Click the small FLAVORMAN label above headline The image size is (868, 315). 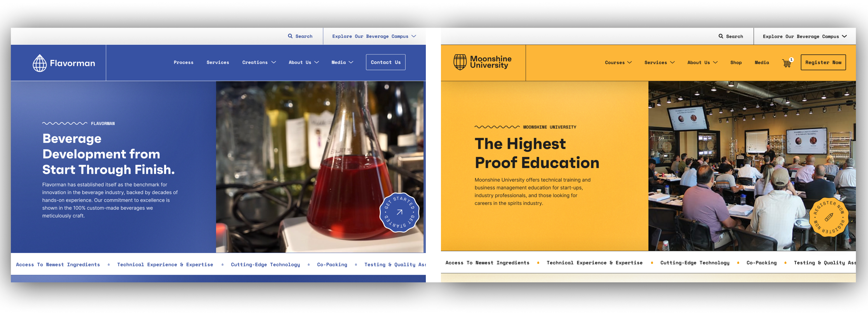tap(103, 124)
